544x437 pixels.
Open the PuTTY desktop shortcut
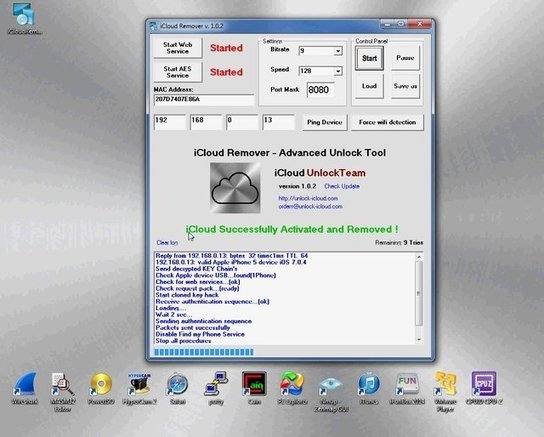pyautogui.click(x=216, y=388)
